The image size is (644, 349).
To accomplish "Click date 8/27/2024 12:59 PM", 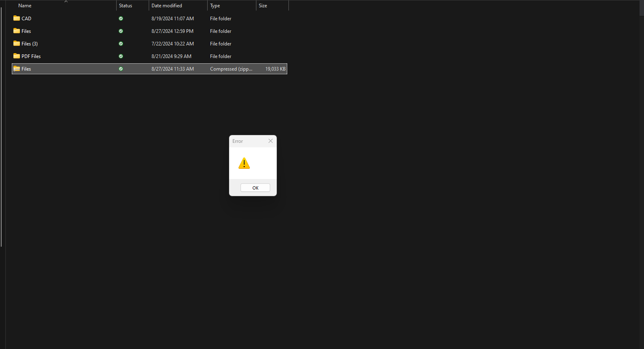I will 172,31.
